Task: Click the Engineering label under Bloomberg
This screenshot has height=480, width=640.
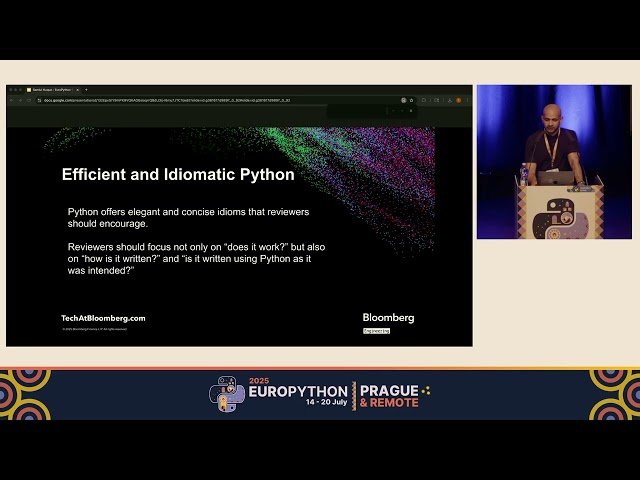Action: click(377, 330)
